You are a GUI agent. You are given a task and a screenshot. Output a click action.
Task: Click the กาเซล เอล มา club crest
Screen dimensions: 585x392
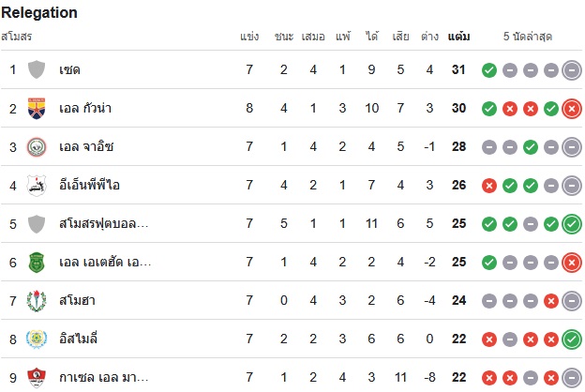click(x=37, y=377)
